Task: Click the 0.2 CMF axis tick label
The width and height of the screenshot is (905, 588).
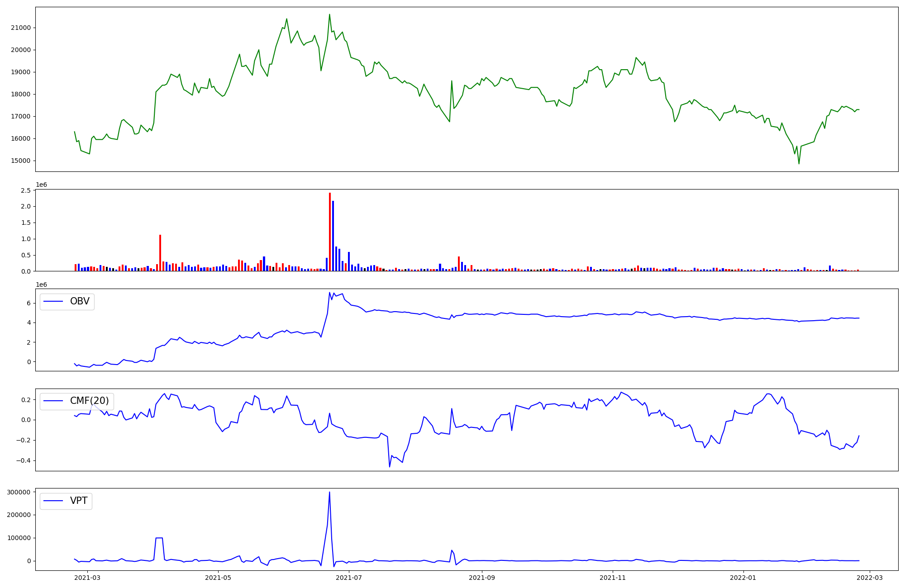Action: (25, 400)
